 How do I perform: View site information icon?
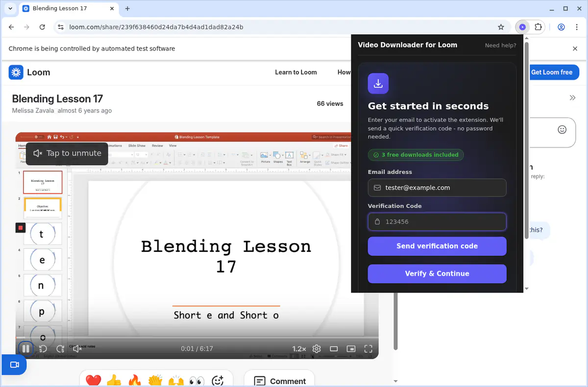point(60,27)
